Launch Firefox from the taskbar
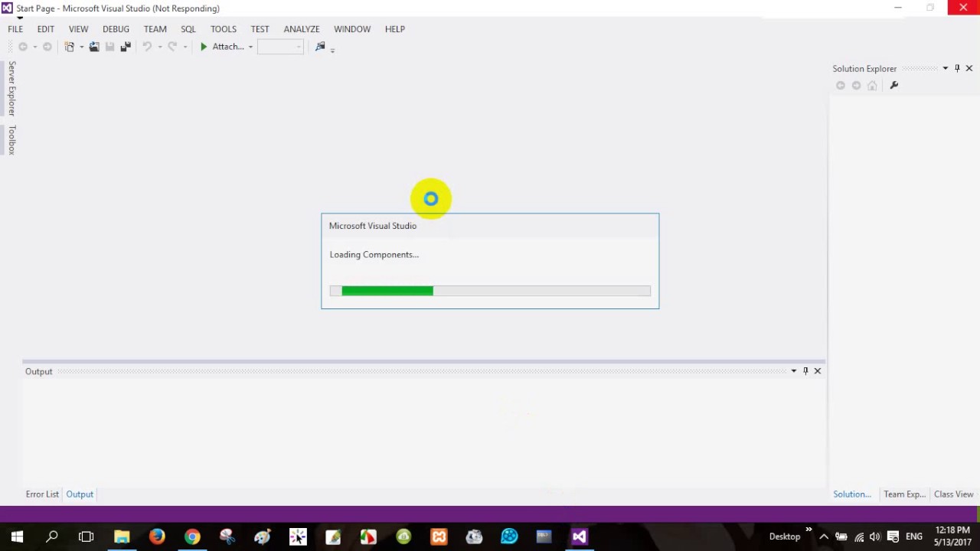Viewport: 980px width, 551px height. [x=157, y=536]
